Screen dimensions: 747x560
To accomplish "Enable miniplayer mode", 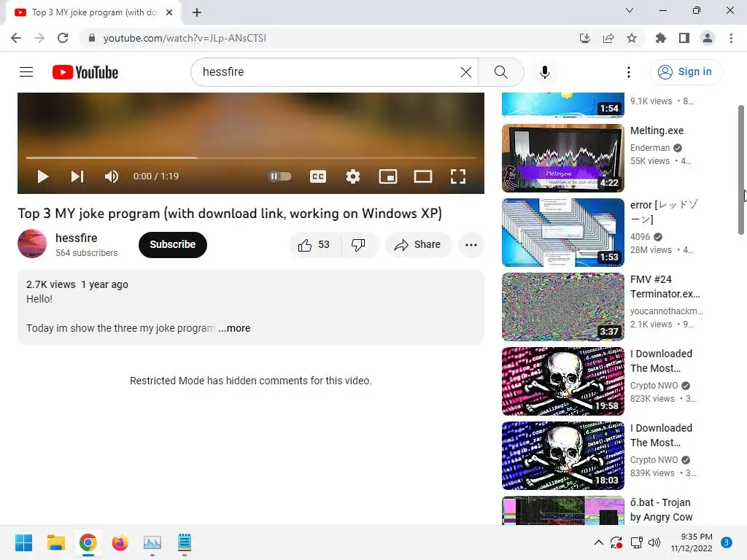I will (388, 176).
